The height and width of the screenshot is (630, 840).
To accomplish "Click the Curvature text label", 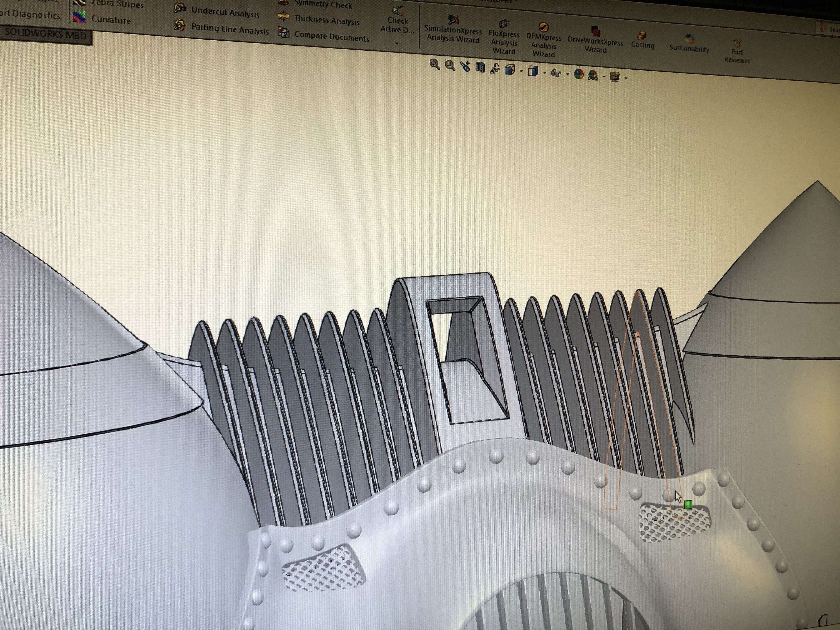I will point(111,19).
